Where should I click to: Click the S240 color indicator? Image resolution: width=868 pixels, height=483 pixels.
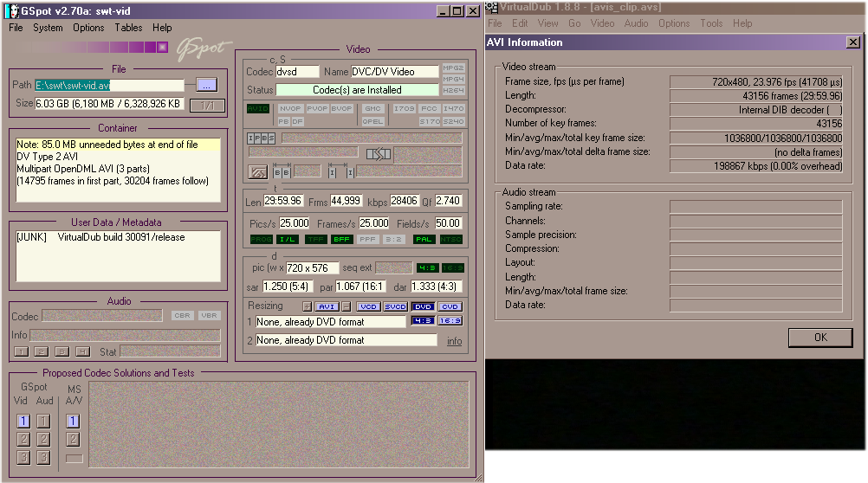click(x=453, y=121)
